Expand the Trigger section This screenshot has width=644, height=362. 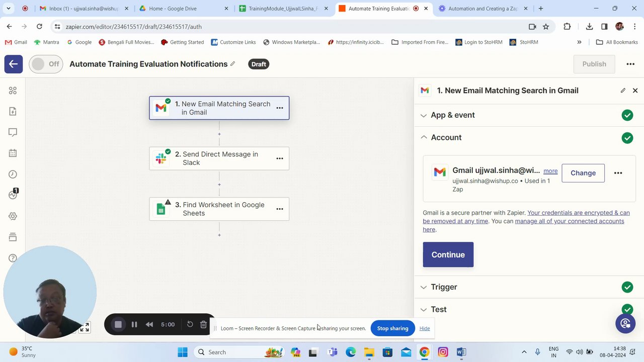point(529,287)
